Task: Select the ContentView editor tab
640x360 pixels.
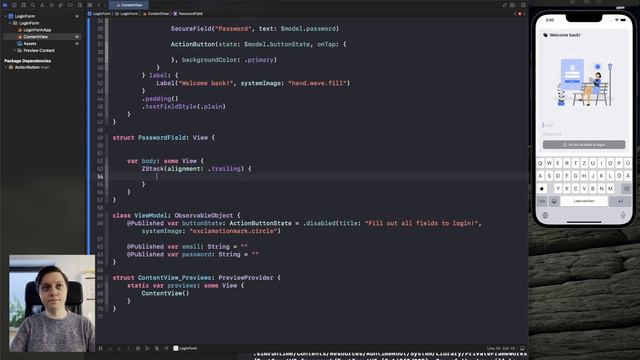Action: coord(129,5)
